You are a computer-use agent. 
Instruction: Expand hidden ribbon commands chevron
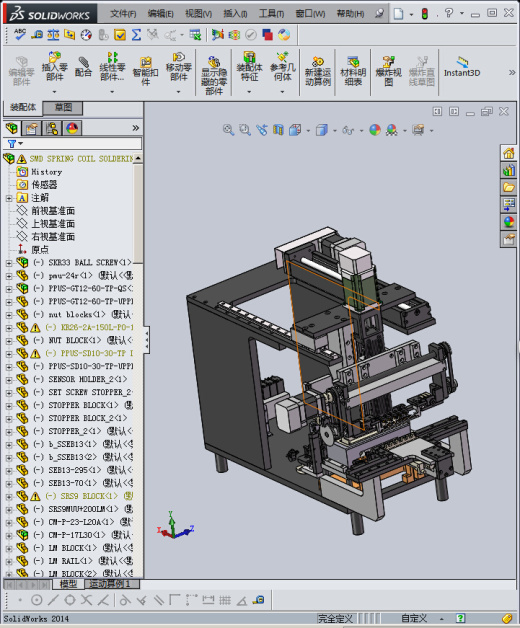[512, 72]
